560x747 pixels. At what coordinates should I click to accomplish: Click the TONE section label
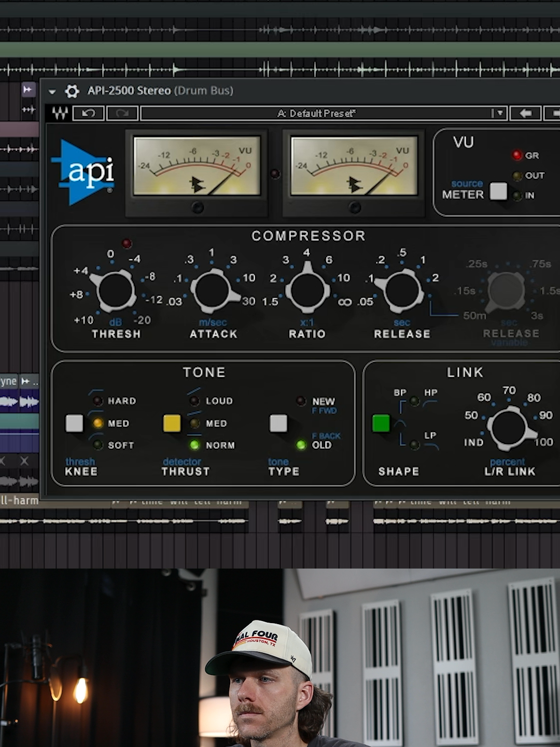click(204, 372)
